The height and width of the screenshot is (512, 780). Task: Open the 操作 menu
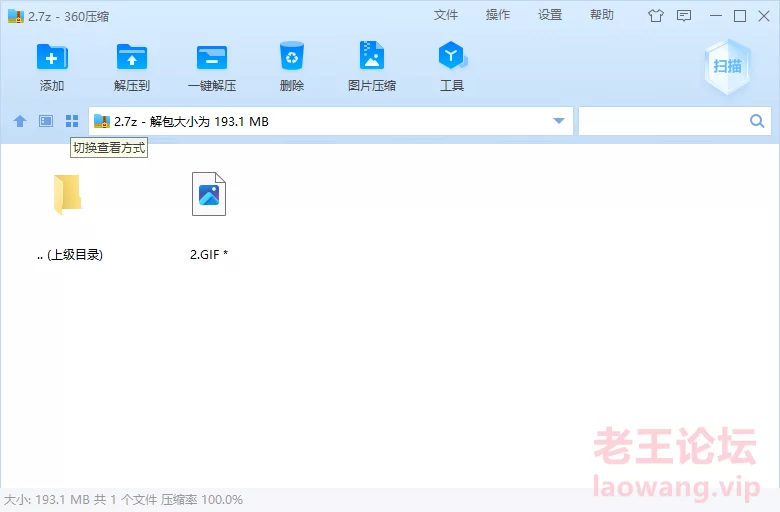pyautogui.click(x=498, y=15)
